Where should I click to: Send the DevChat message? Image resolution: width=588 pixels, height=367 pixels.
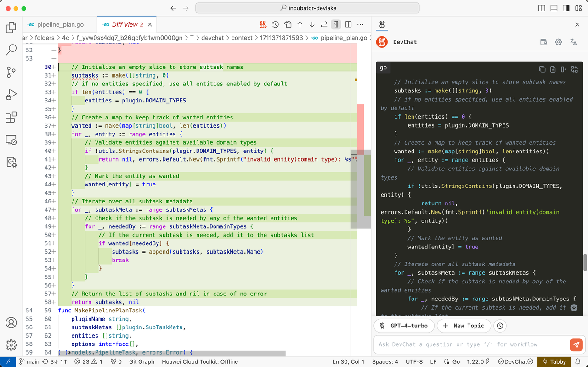pos(576,344)
